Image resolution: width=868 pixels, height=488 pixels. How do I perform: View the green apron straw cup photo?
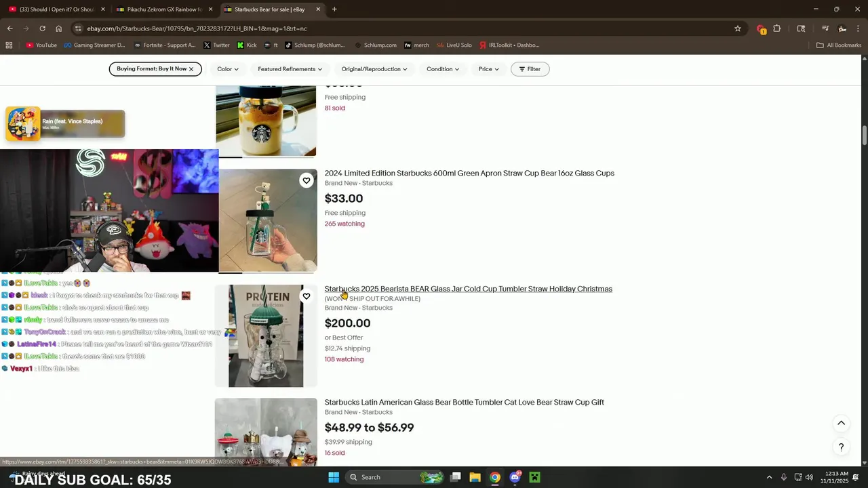267,220
